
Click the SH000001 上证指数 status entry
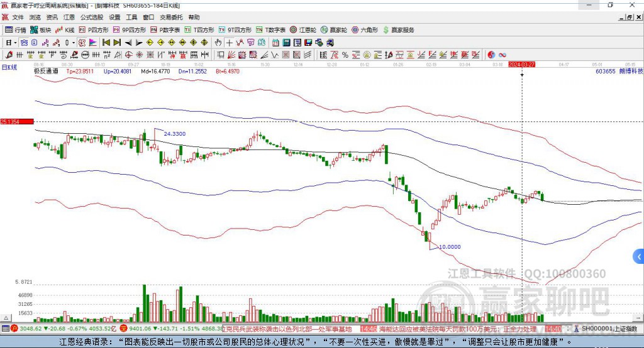(x=609, y=329)
